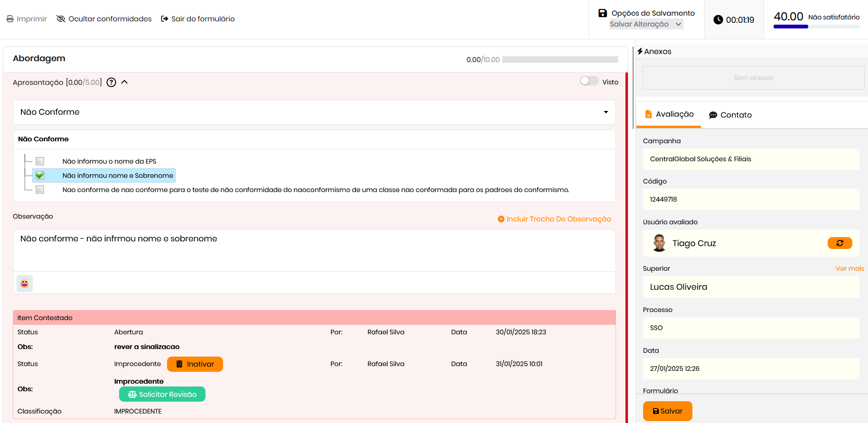
Task: Click the Ver mais link
Action: pos(849,268)
